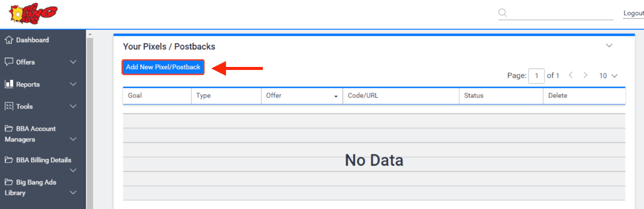Click the sidebar scrollbar up arrow

tap(90, 34)
